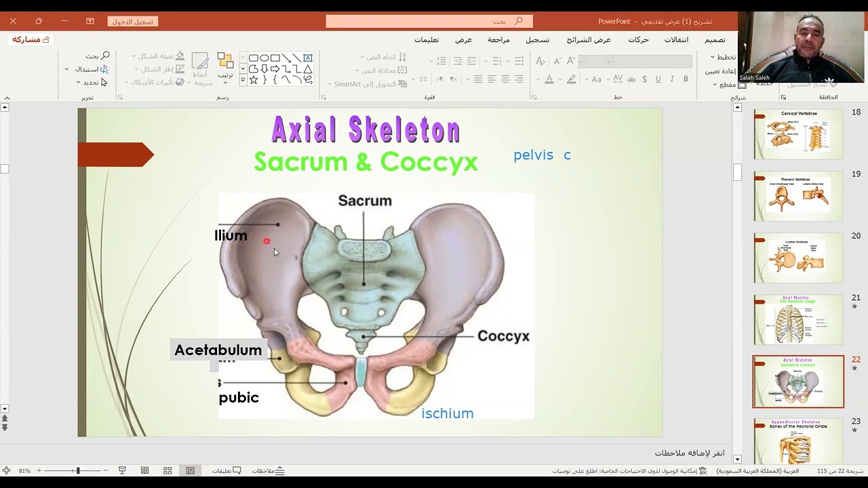Click Reset (إعادة تعيين) slide button
The image size is (868, 488).
tap(721, 71)
